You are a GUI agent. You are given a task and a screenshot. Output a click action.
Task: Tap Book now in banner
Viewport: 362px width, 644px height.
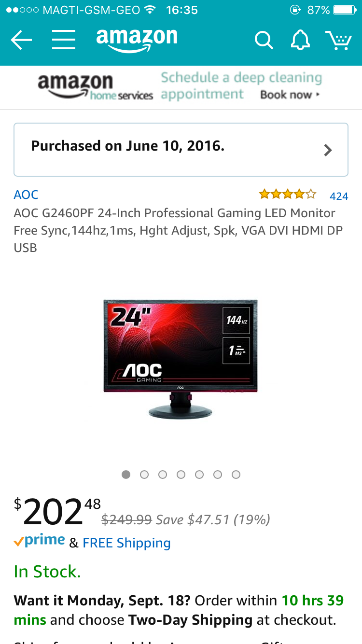tap(290, 95)
